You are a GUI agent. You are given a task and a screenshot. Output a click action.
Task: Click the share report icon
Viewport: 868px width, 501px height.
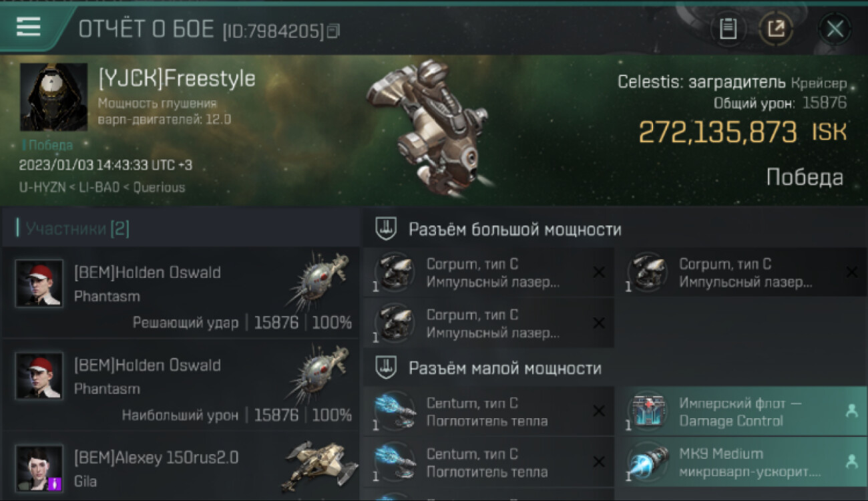(776, 29)
